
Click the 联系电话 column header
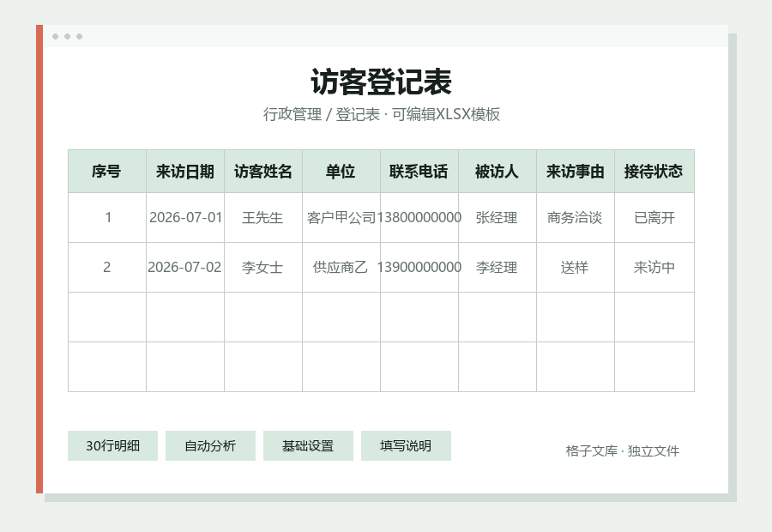(x=419, y=172)
